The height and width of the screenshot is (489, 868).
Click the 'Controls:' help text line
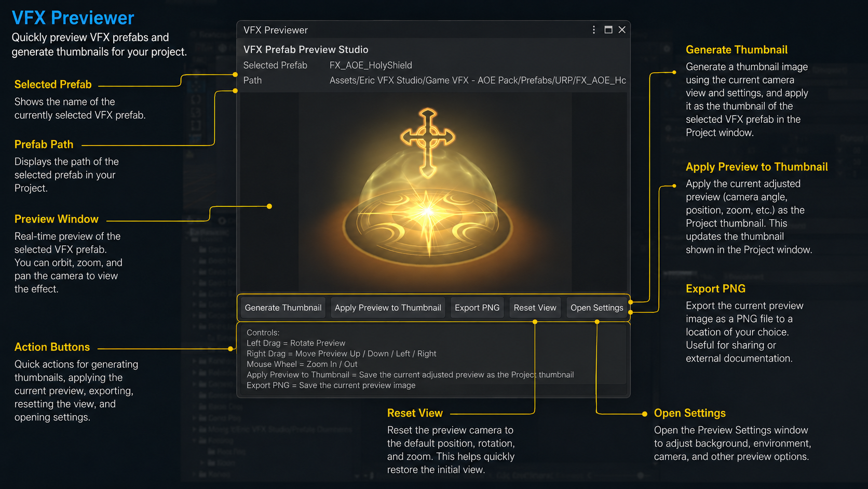pos(263,333)
